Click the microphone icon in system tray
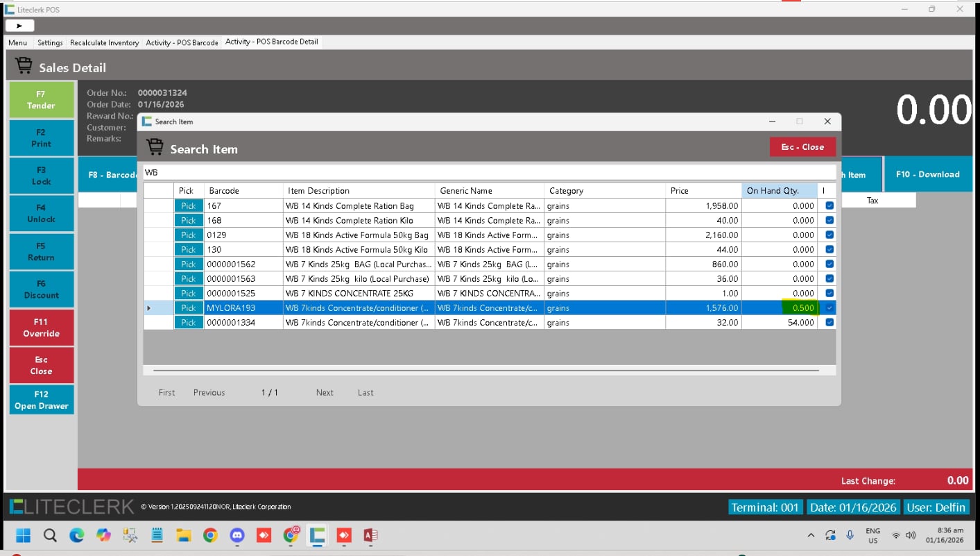The width and height of the screenshot is (980, 556). (x=850, y=535)
